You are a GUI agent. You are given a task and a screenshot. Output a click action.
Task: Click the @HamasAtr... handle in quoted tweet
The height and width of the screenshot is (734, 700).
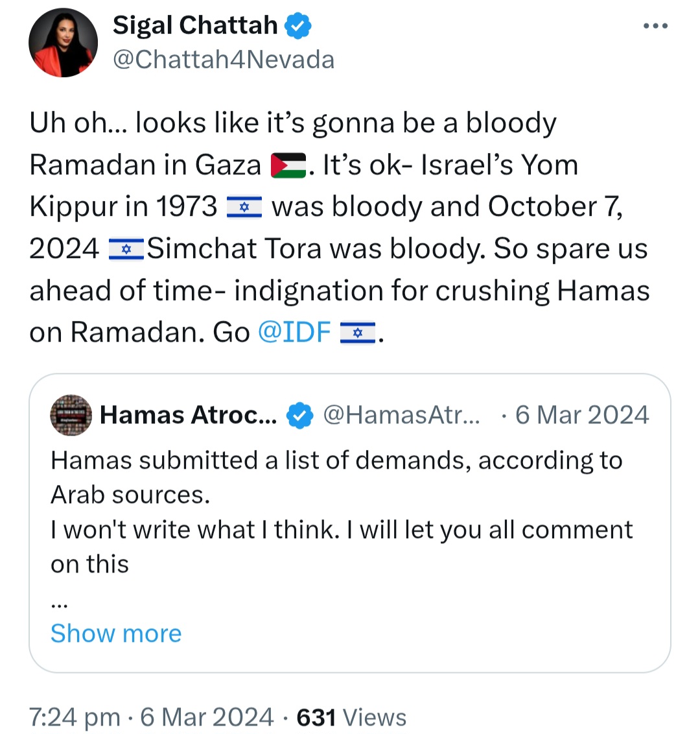[x=401, y=415]
